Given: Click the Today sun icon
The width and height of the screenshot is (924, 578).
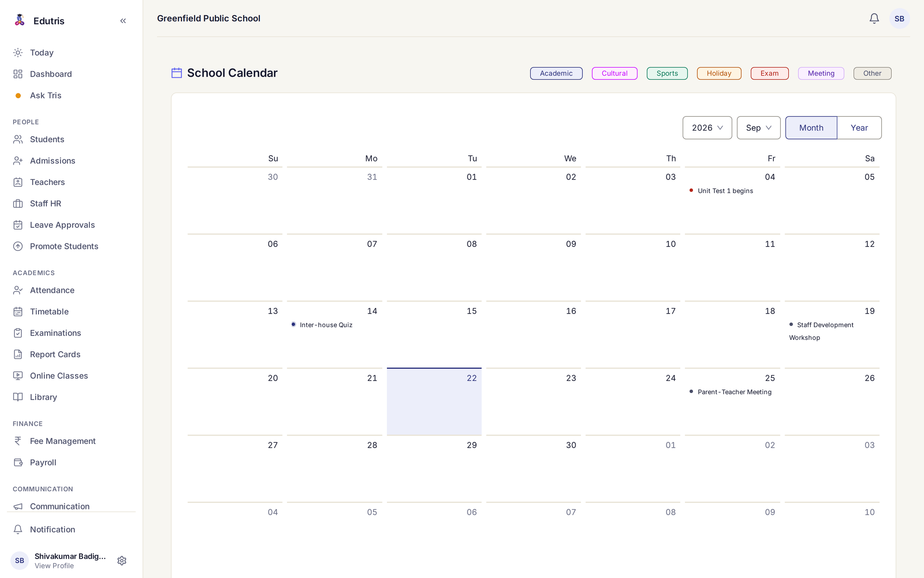Looking at the screenshot, I should coord(18,52).
